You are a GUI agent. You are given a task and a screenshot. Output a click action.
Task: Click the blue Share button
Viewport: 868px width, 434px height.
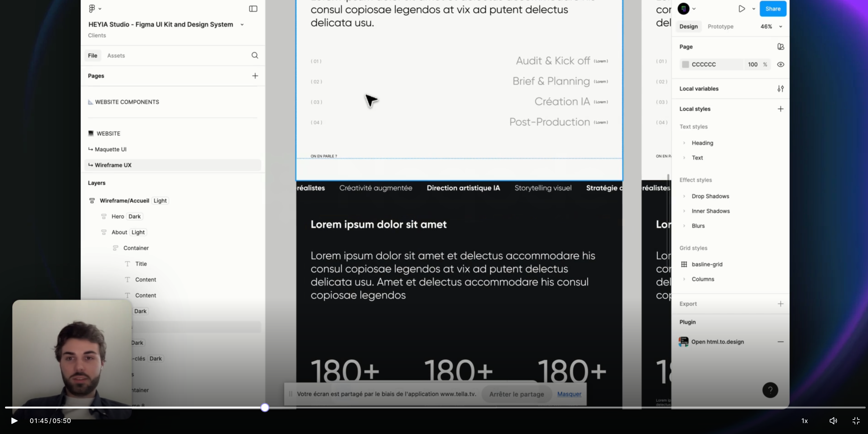773,9
